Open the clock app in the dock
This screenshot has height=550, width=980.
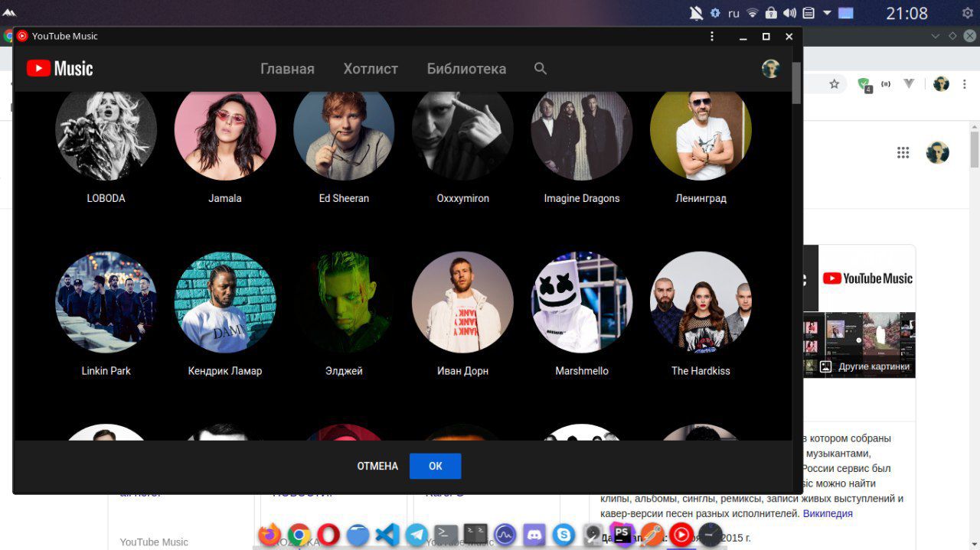[x=710, y=534]
